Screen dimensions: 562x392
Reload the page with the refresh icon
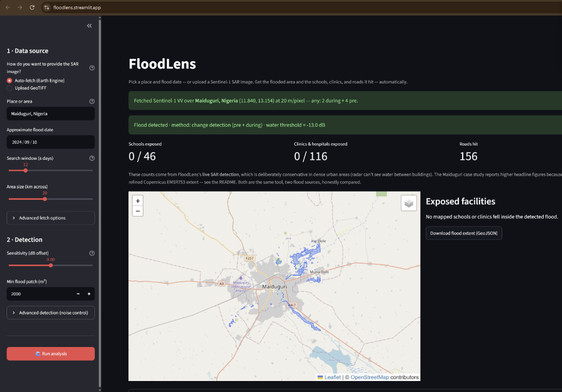32,8
